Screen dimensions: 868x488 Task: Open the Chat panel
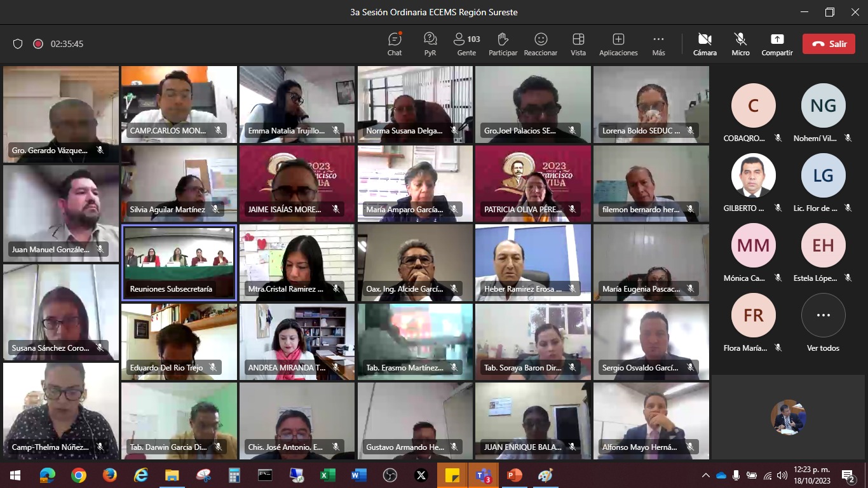pyautogui.click(x=395, y=44)
